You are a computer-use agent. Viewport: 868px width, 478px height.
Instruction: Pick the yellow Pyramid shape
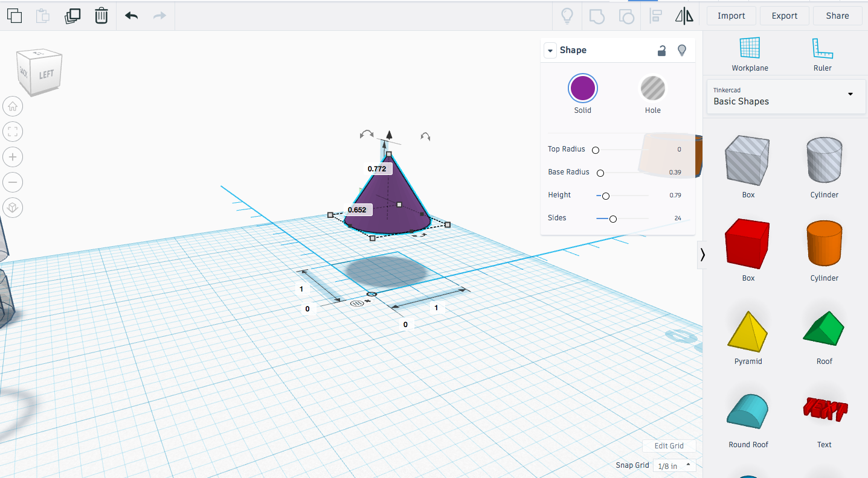tap(748, 331)
